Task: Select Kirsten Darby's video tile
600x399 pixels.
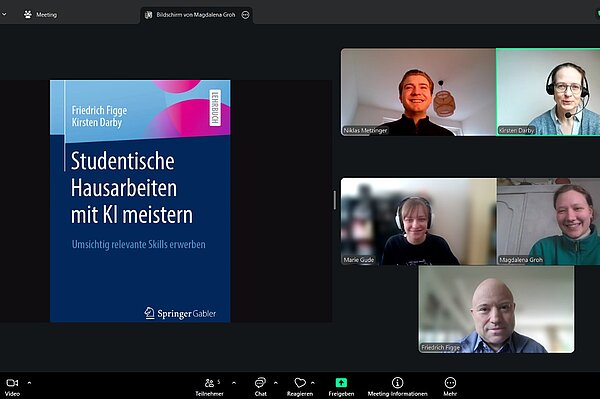Action: 548,92
